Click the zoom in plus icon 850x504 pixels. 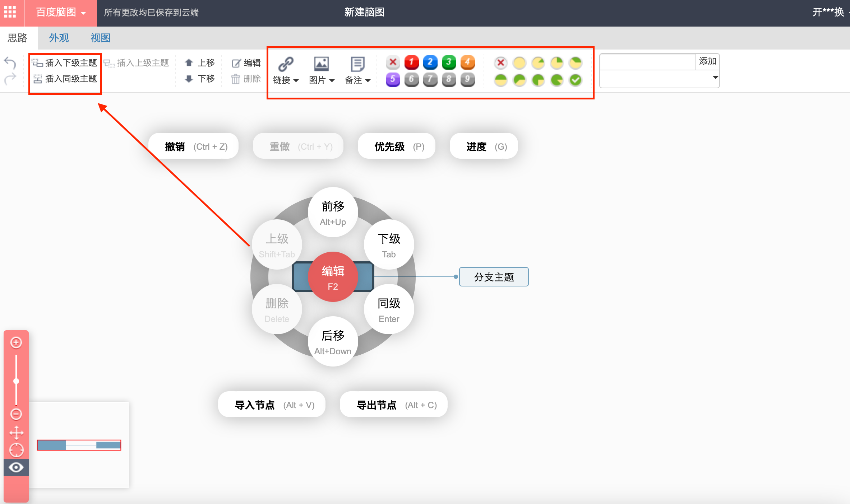coord(16,342)
